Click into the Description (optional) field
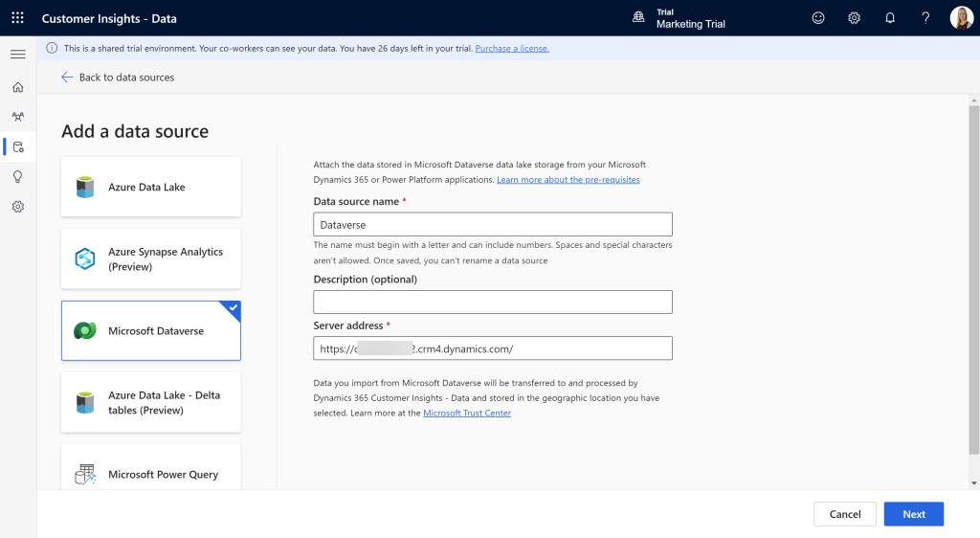Image resolution: width=980 pixels, height=538 pixels. pos(493,303)
